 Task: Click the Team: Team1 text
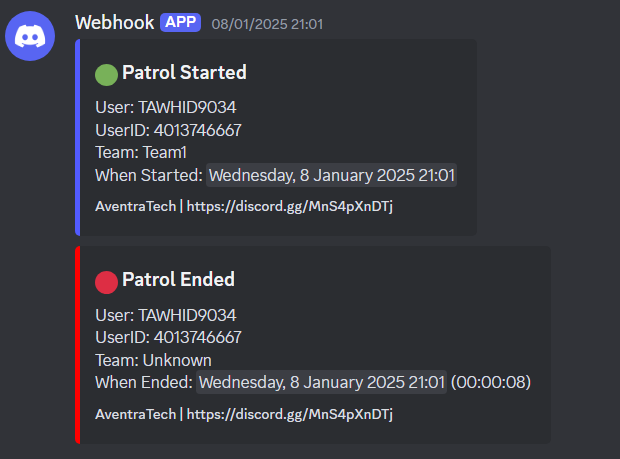tap(141, 153)
